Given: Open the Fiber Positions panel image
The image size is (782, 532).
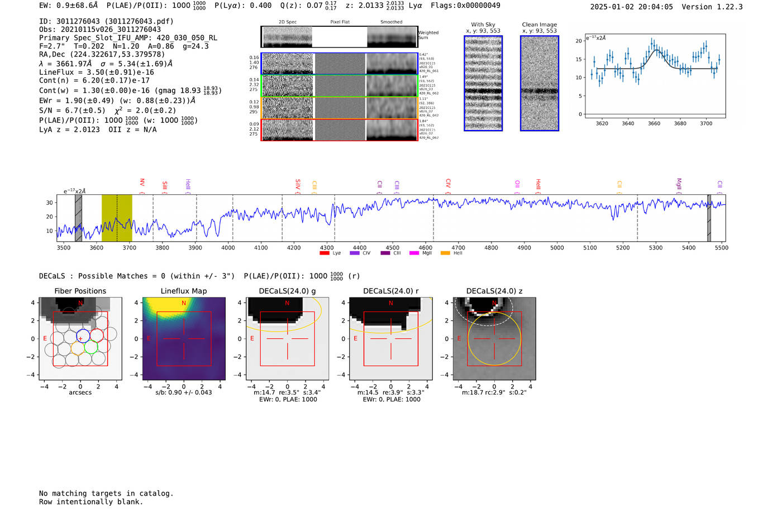Looking at the screenshot, I should pyautogui.click(x=80, y=339).
